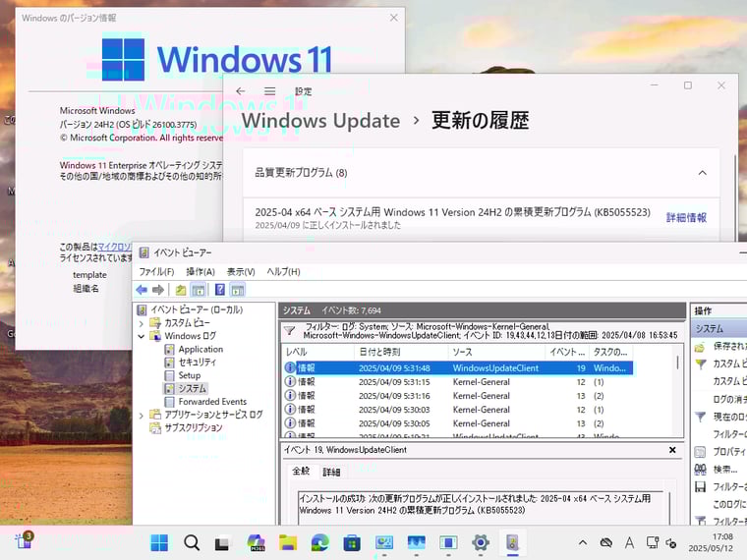This screenshot has width=747, height=560.
Task: Expand the カスタム ビュー tree node
Action: (141, 323)
